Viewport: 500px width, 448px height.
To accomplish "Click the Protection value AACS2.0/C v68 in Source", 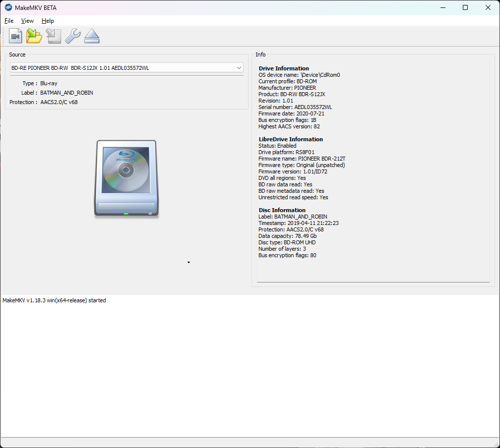I will coord(59,102).
